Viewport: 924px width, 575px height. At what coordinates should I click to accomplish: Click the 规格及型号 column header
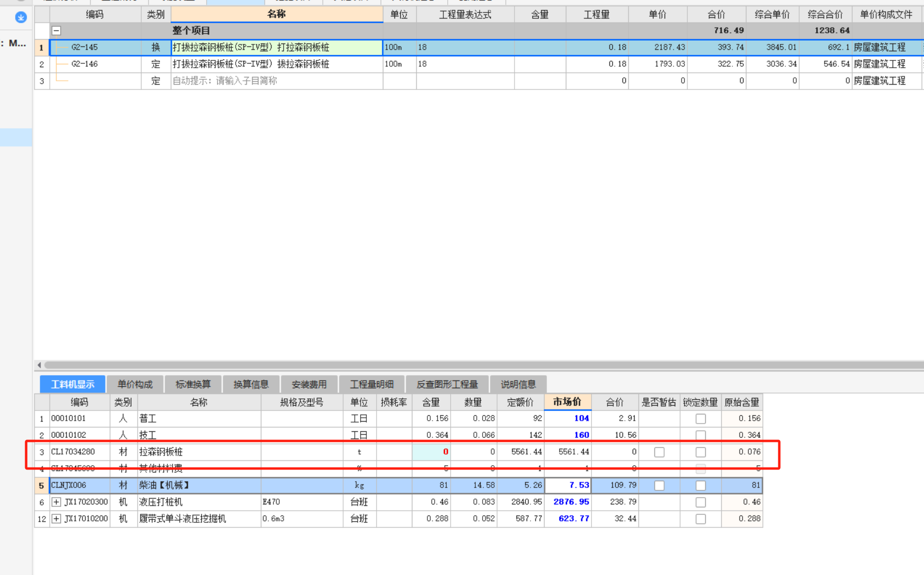coord(302,402)
